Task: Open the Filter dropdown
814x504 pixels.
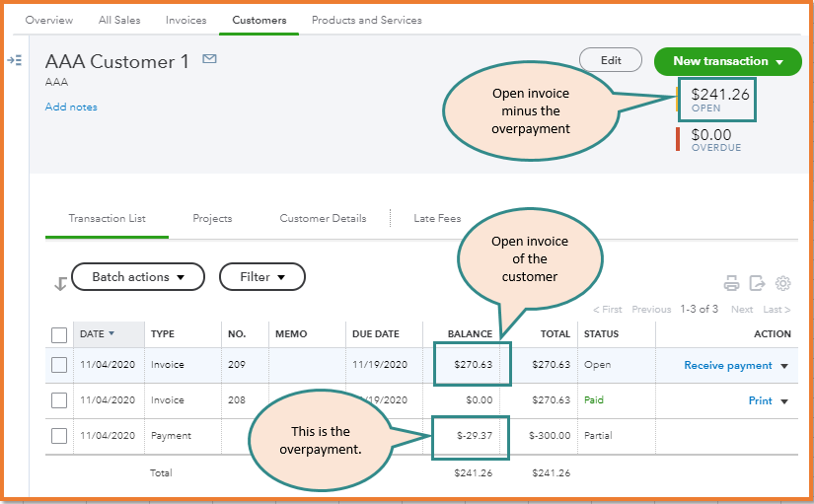Action: 262,276
